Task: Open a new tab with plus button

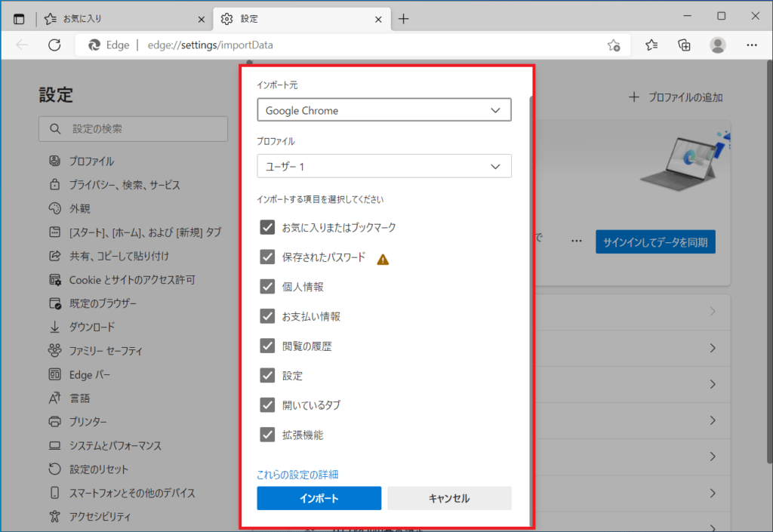Action: coord(404,19)
